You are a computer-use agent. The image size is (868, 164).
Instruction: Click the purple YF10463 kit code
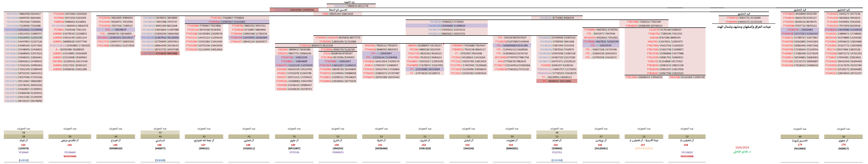pos(23,152)
